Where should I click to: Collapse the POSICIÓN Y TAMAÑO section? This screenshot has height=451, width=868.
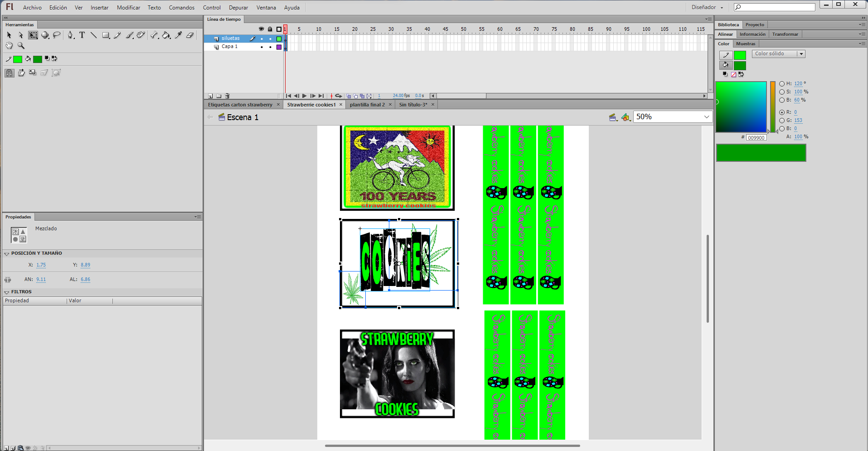tap(7, 254)
